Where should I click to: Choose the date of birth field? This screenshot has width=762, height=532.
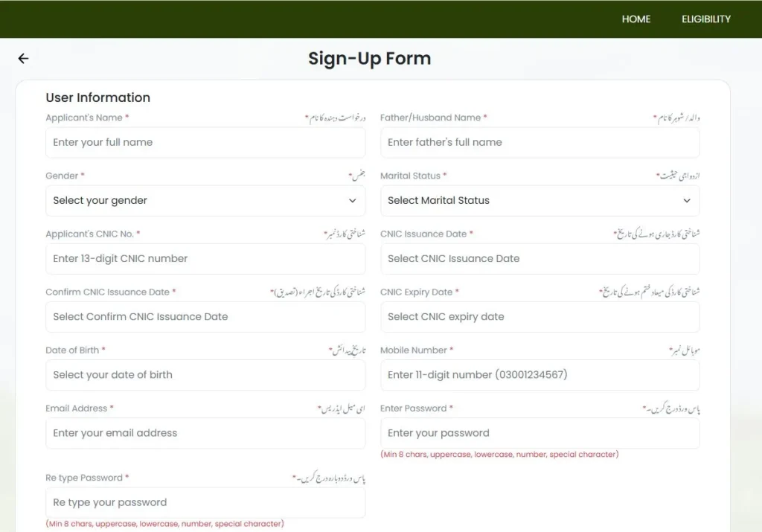pyautogui.click(x=205, y=375)
